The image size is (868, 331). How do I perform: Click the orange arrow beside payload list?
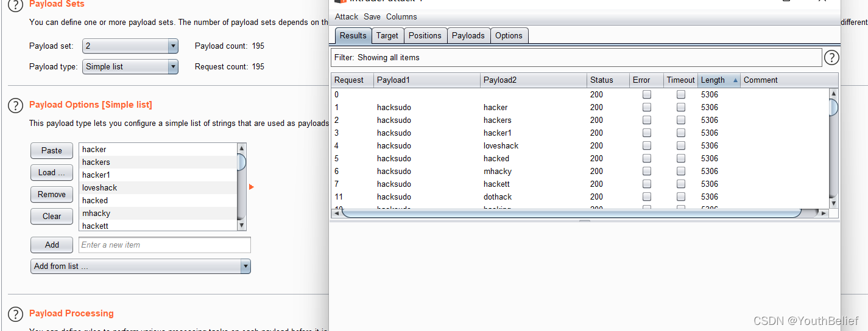tap(251, 187)
